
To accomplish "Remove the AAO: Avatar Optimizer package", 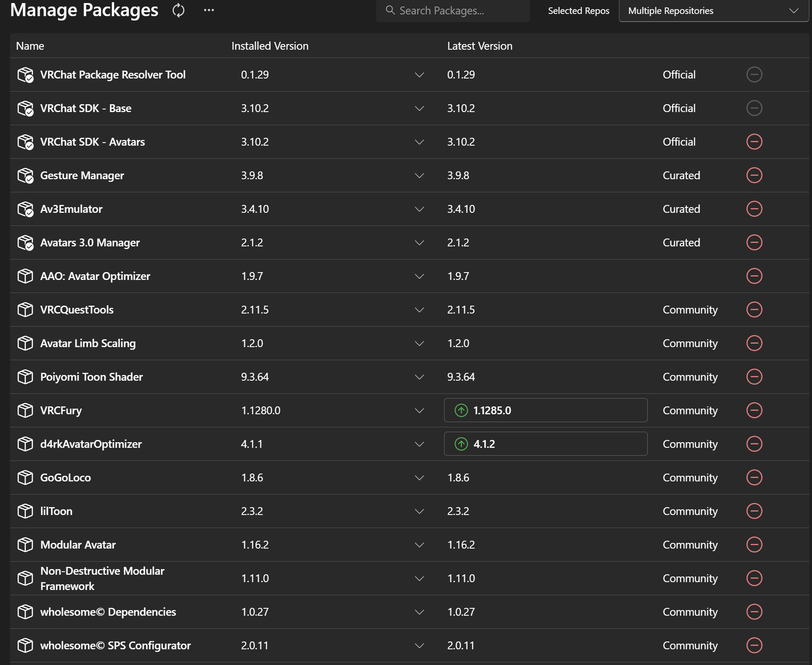I will 754,276.
